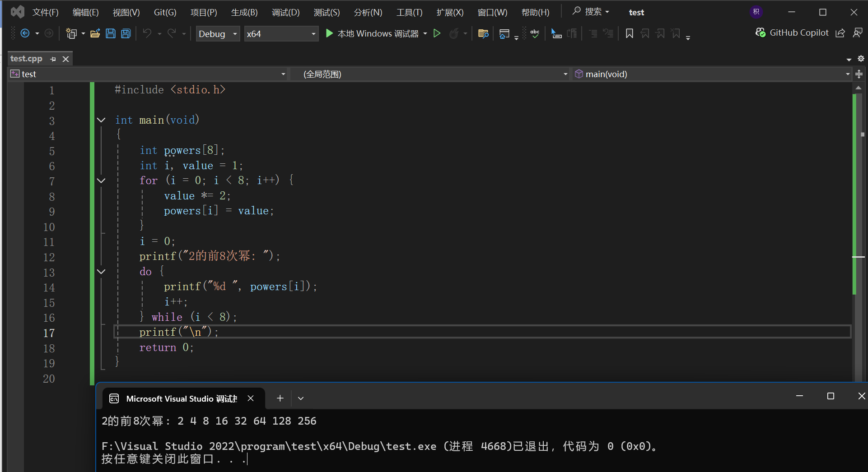868x472 pixels.
Task: Open the search box in the title bar
Action: (x=591, y=12)
